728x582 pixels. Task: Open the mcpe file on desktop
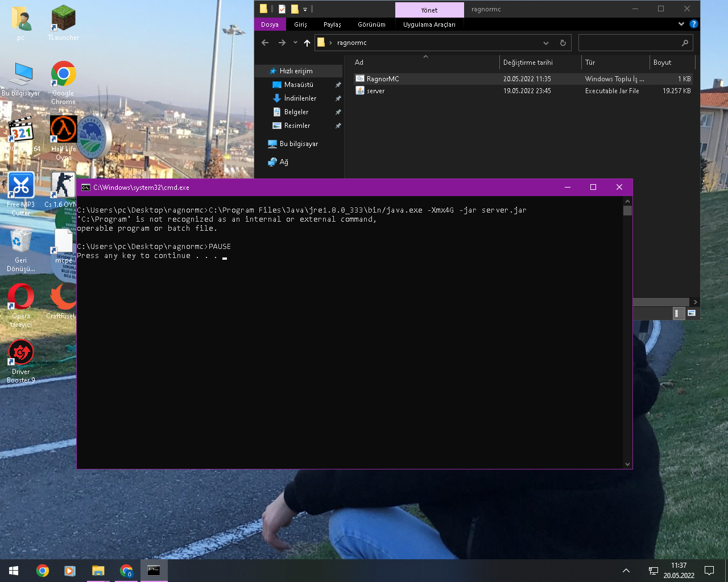(x=63, y=246)
